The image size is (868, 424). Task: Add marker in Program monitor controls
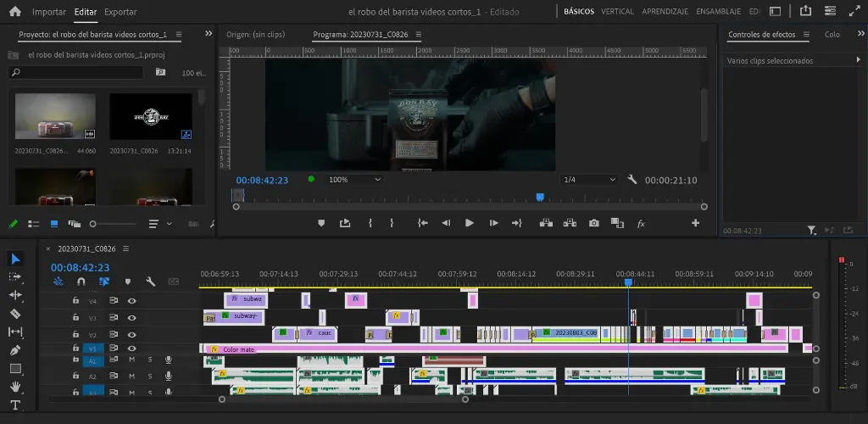[x=321, y=223]
